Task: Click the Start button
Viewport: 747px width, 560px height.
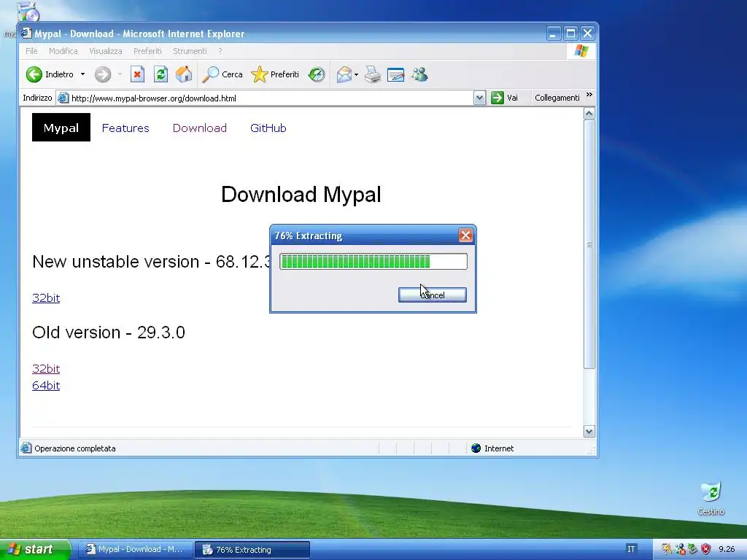Action: click(x=35, y=549)
